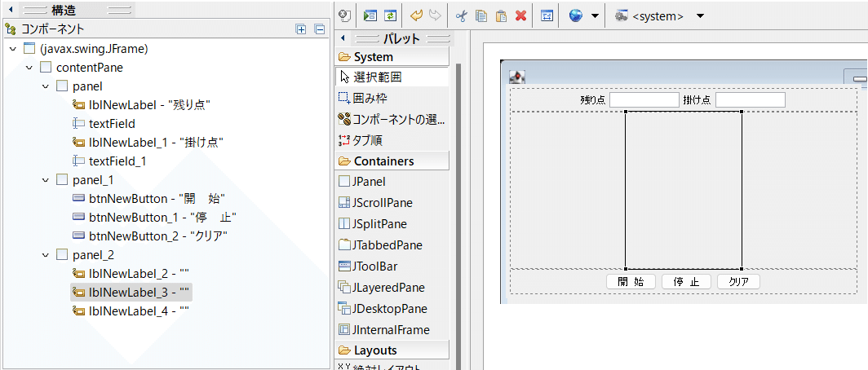Pick JScrollPane from the palette
Screen dimensions: 868x370
375,203
